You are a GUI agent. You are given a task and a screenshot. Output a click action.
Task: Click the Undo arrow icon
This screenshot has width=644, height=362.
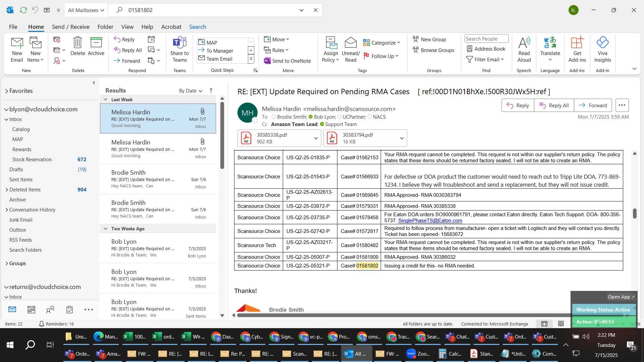tap(35, 10)
